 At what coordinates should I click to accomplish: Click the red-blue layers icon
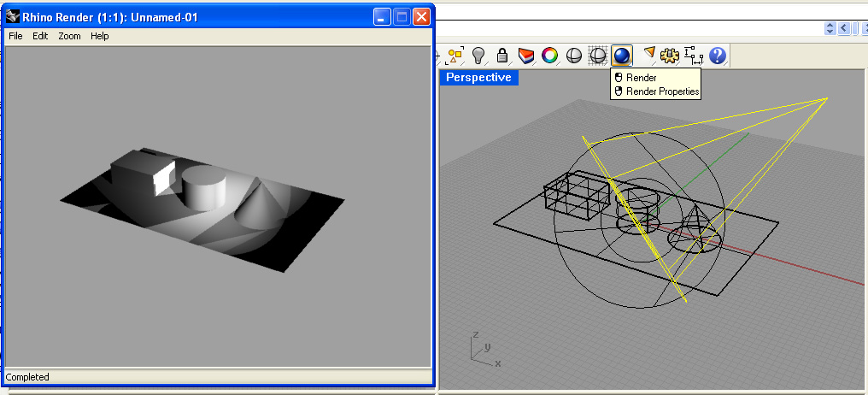click(x=526, y=56)
